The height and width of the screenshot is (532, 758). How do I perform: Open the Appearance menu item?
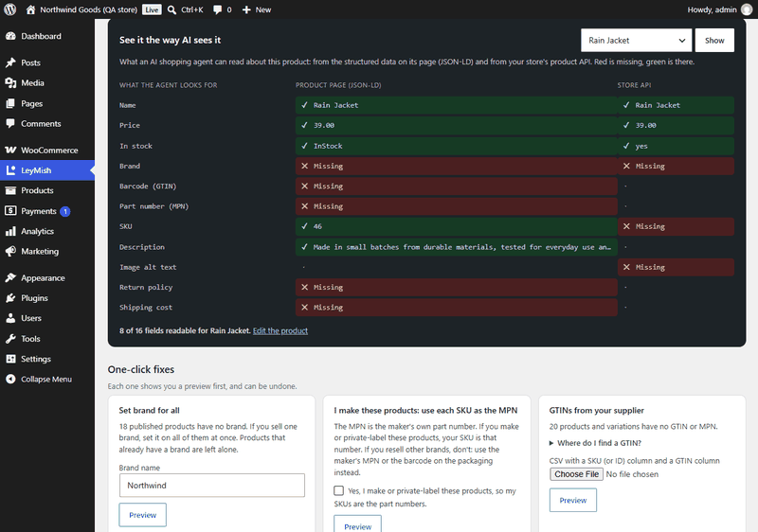tap(47, 278)
